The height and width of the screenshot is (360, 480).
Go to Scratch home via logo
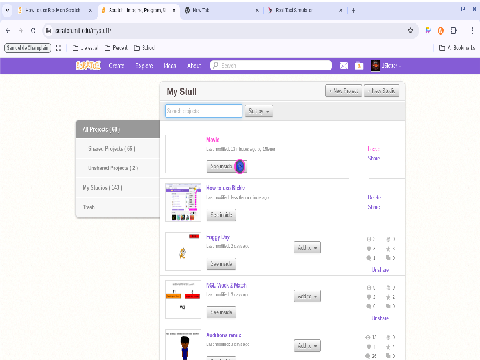click(x=88, y=66)
